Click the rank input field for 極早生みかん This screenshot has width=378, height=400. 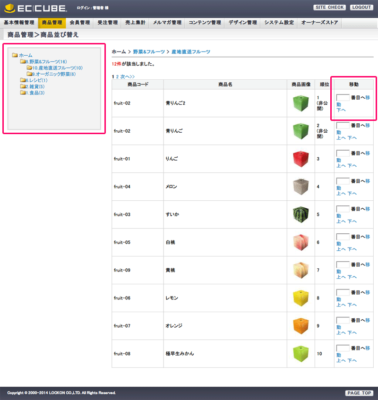[x=343, y=348]
